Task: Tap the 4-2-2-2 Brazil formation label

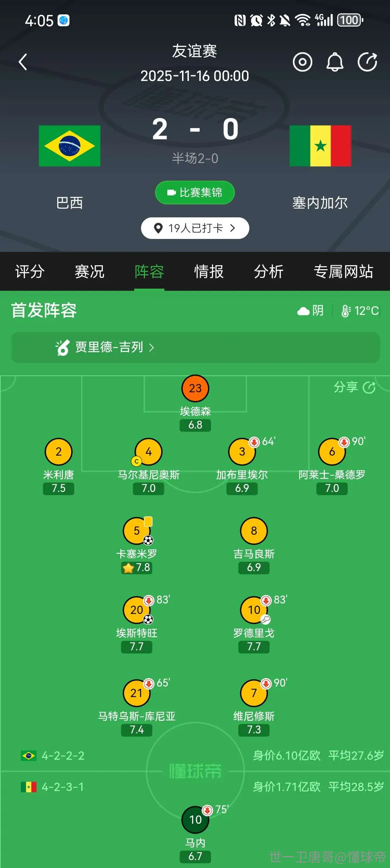Action: click(x=63, y=755)
